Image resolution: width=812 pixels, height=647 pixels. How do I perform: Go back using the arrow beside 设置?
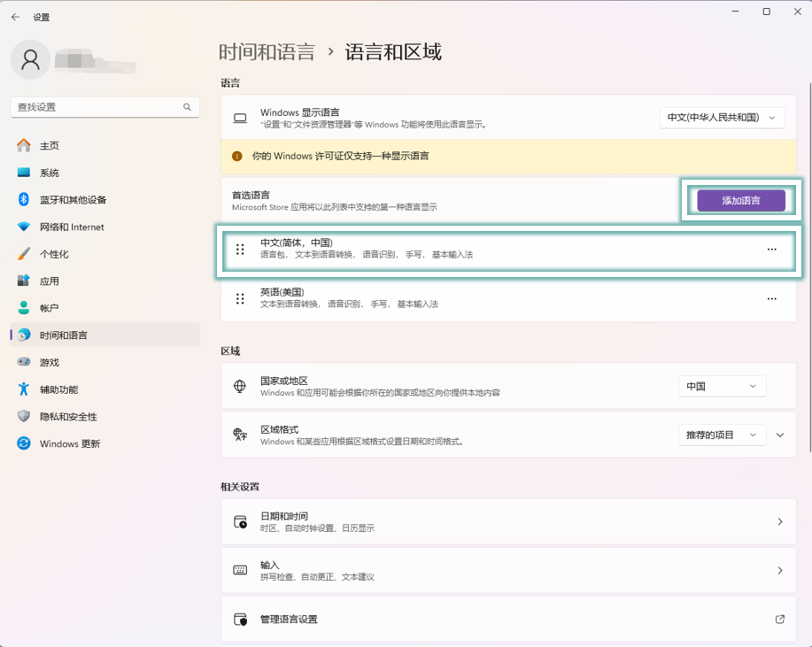point(16,17)
